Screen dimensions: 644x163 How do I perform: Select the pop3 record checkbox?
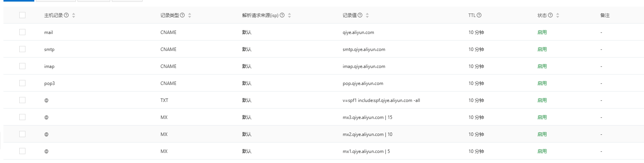[x=22, y=83]
